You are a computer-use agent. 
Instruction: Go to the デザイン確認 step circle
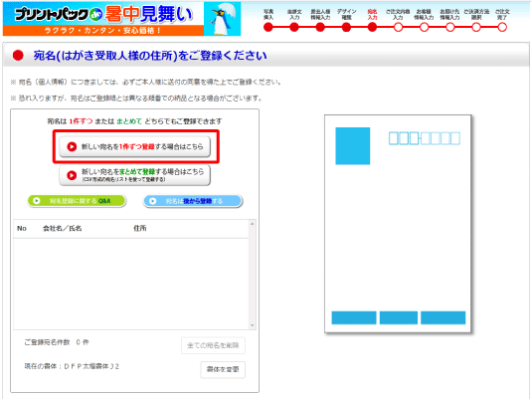346,27
